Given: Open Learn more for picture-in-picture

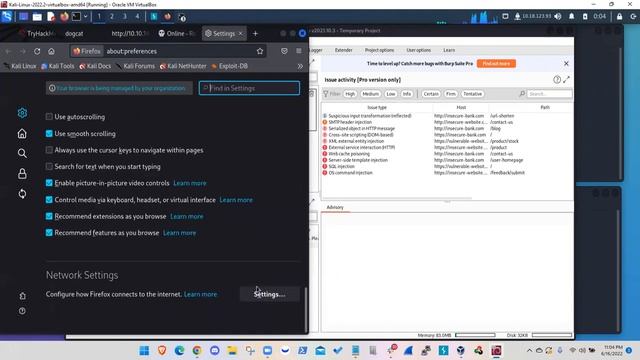Looking at the screenshot, I should click(x=190, y=183).
